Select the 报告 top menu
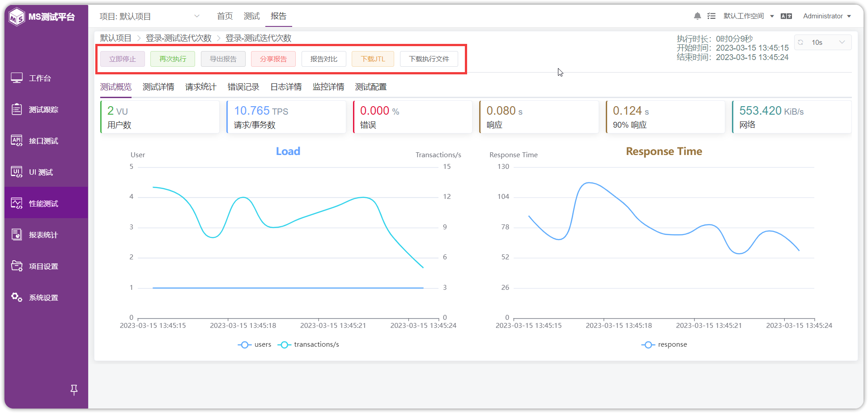Viewport: 868px width, 413px height. pos(278,17)
